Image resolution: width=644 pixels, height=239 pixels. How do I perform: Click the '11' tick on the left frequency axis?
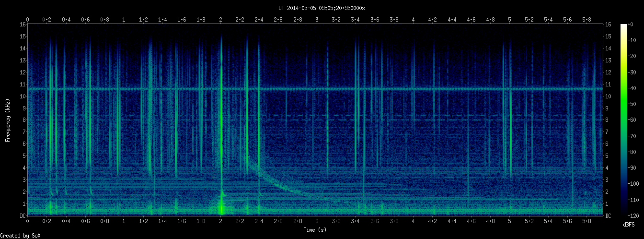23,84
